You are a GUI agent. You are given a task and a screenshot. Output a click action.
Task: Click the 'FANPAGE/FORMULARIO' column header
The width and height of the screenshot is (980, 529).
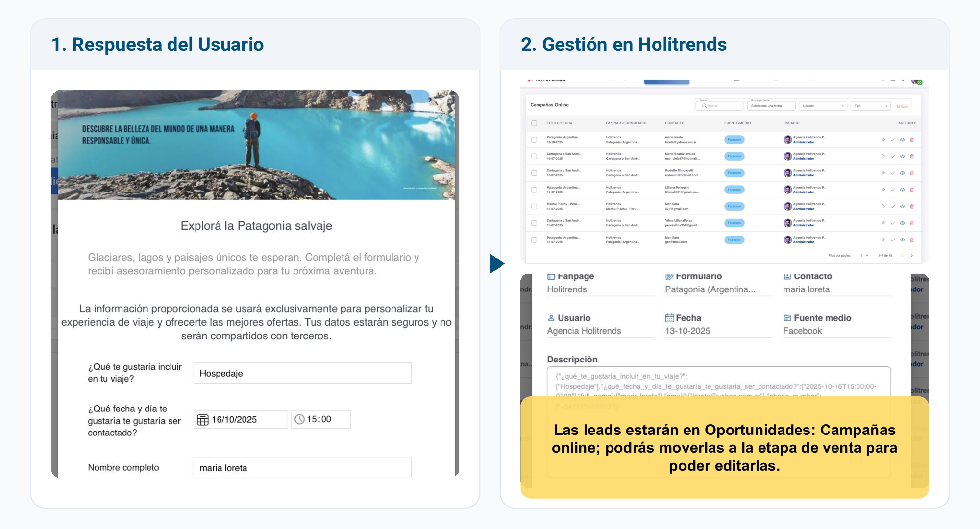[x=626, y=123]
